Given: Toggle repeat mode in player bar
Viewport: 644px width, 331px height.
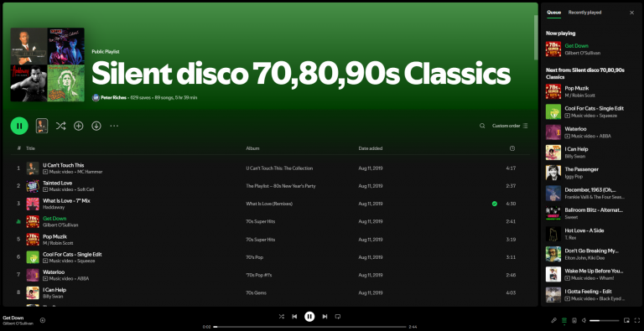Looking at the screenshot, I should coord(338,316).
